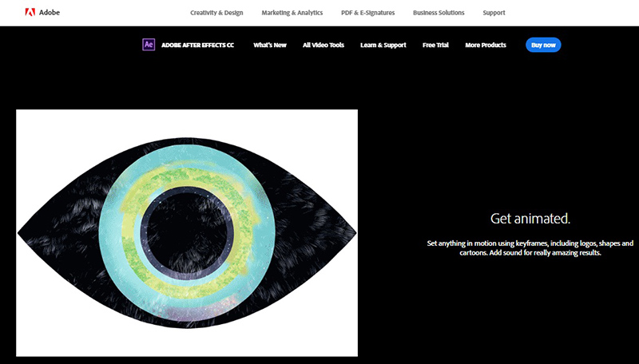Click the Adobe logo icon

coord(30,12)
